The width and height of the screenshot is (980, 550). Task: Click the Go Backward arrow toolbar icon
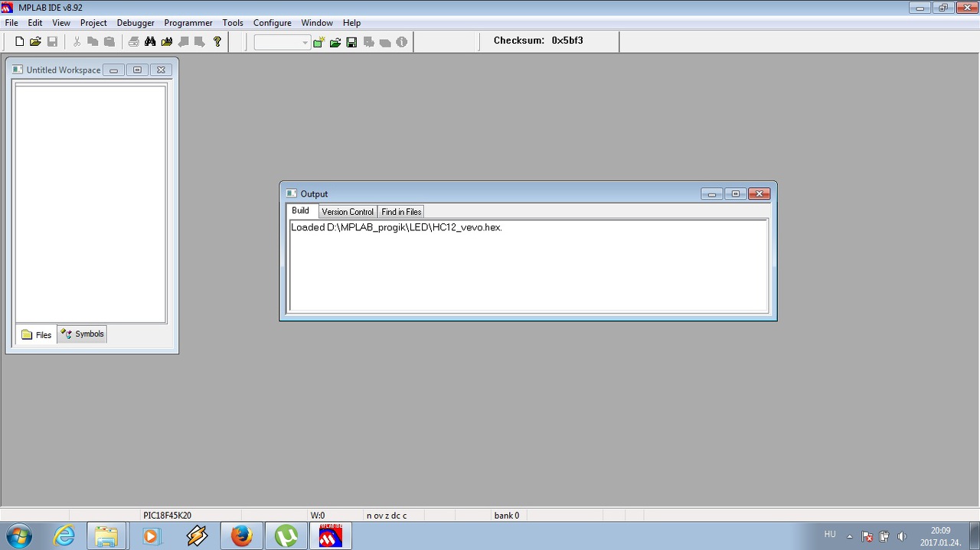pyautogui.click(x=184, y=42)
